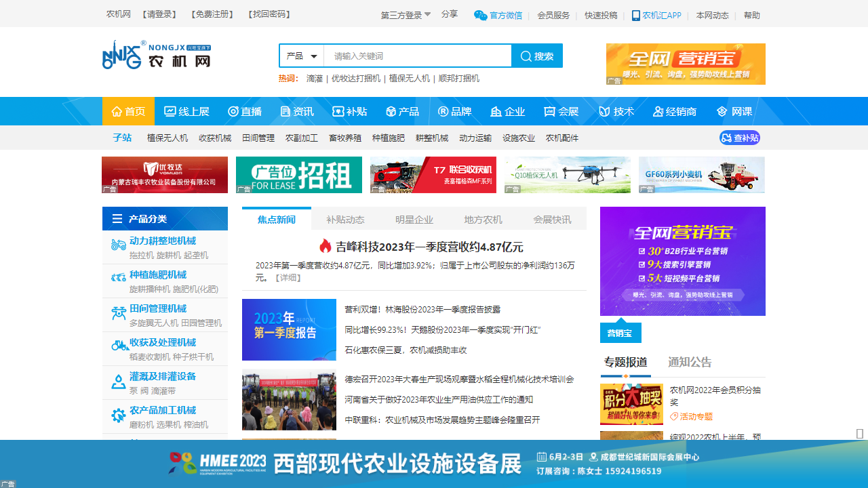
Task: Open the 农机汇APP mobile icon
Action: [635, 15]
